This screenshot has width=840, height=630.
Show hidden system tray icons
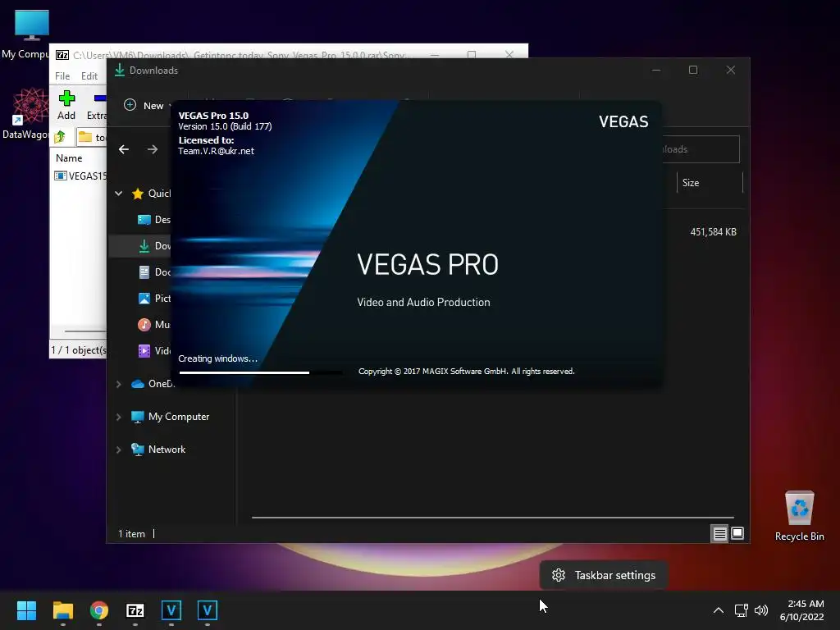(719, 610)
